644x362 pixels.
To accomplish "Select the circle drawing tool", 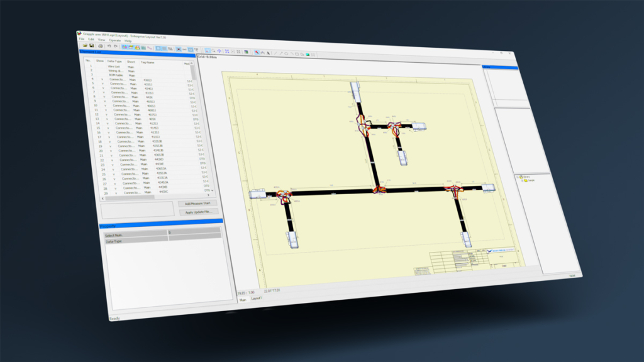I will [x=286, y=53].
